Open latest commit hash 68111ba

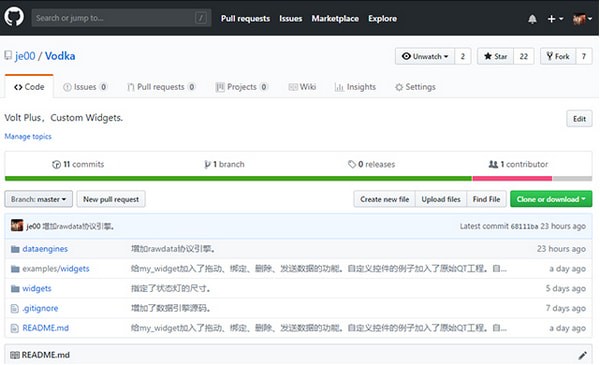[524, 226]
